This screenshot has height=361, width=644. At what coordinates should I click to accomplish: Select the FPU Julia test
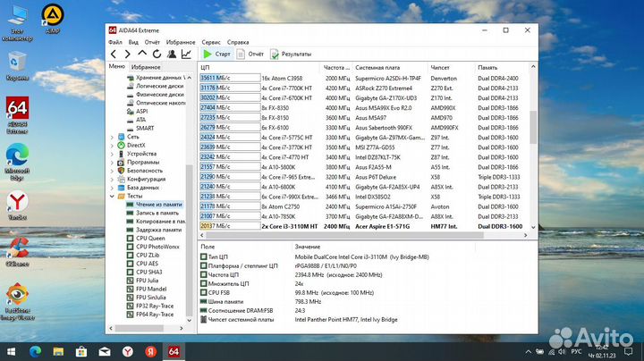coord(142,281)
